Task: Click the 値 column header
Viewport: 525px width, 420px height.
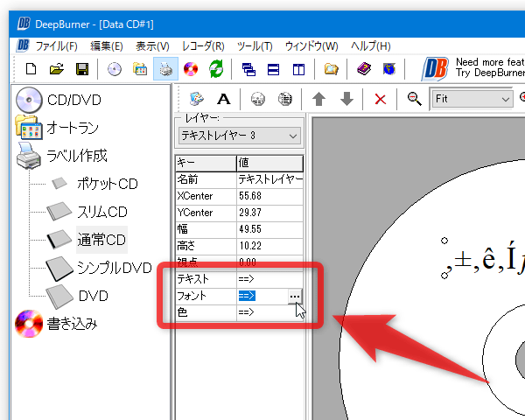Action: pos(269,163)
